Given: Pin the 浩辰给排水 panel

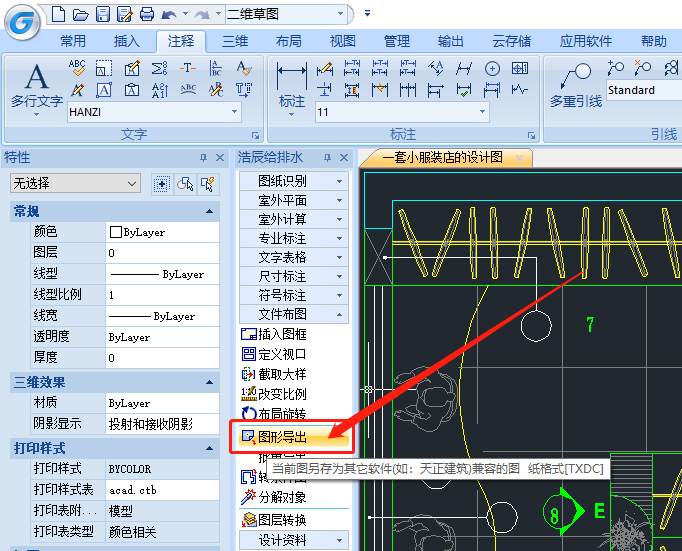Looking at the screenshot, I should pyautogui.click(x=328, y=158).
